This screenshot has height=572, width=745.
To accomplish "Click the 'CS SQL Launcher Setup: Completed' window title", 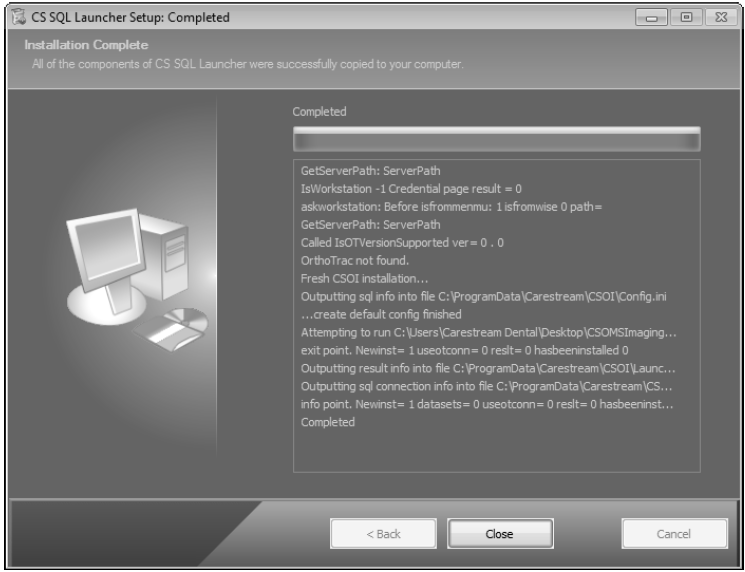I will [x=131, y=18].
